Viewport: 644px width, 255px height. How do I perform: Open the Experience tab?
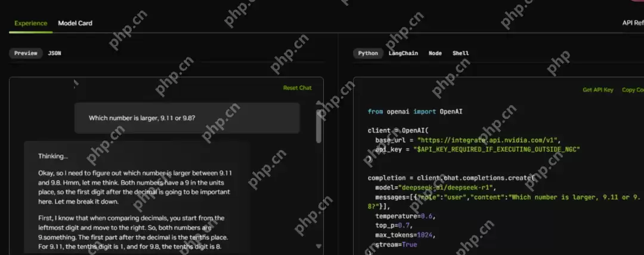pos(31,23)
